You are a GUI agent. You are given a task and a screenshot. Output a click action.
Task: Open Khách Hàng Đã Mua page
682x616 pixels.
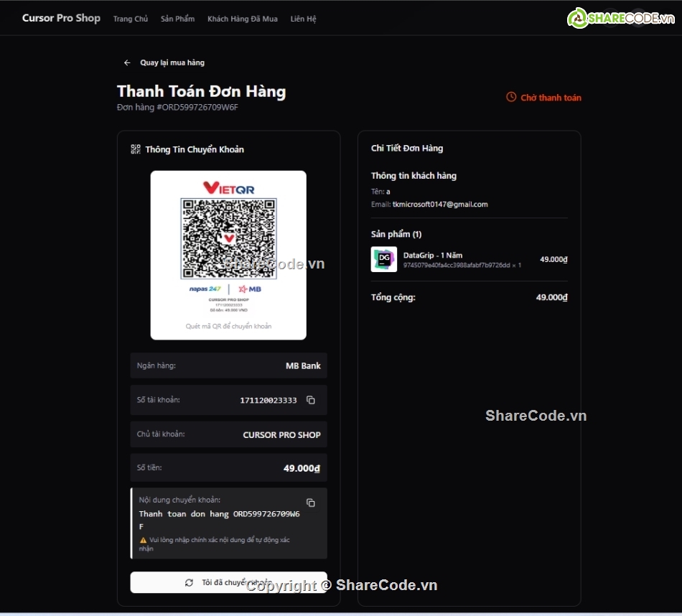(243, 19)
